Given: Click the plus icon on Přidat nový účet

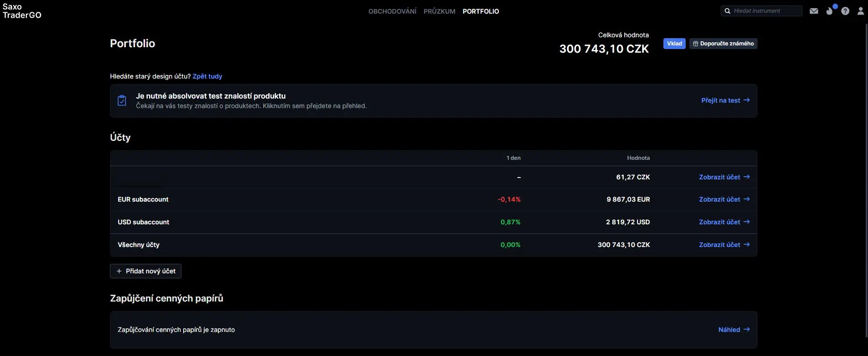Looking at the screenshot, I should click(119, 271).
